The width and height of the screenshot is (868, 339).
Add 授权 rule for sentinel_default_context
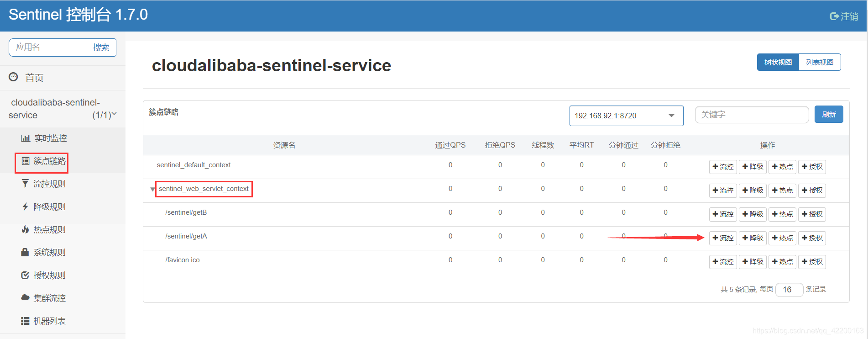(812, 167)
